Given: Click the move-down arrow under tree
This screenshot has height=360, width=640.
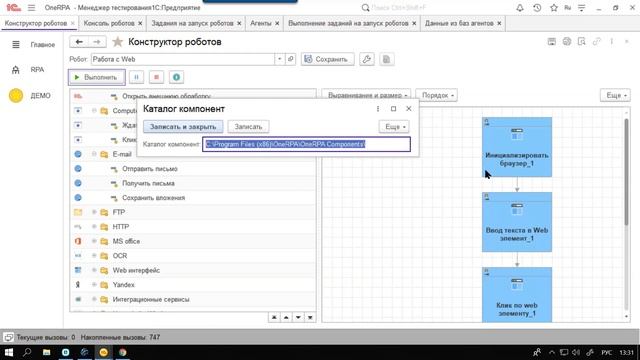Looking at the screenshot, I should [298, 317].
